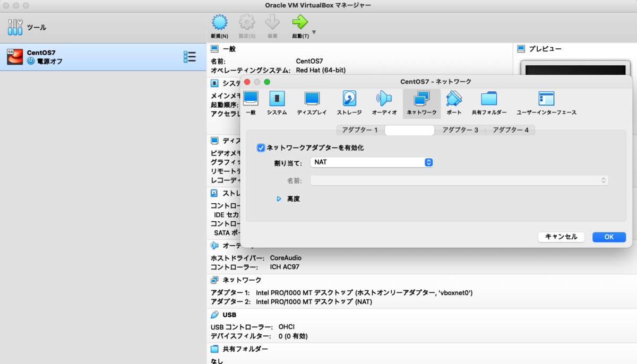637x364 pixels.
Task: Click the main window green zoom button
Action: (x=26, y=5)
